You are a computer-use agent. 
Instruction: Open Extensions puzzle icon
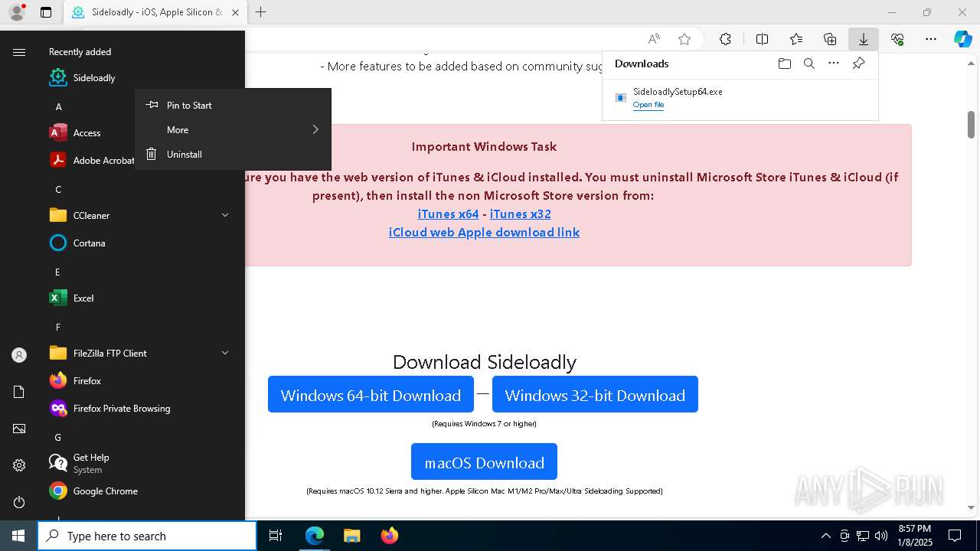[725, 39]
